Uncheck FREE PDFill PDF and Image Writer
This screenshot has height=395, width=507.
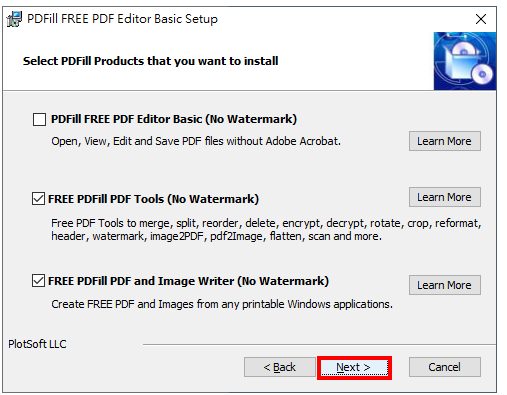[x=38, y=281]
